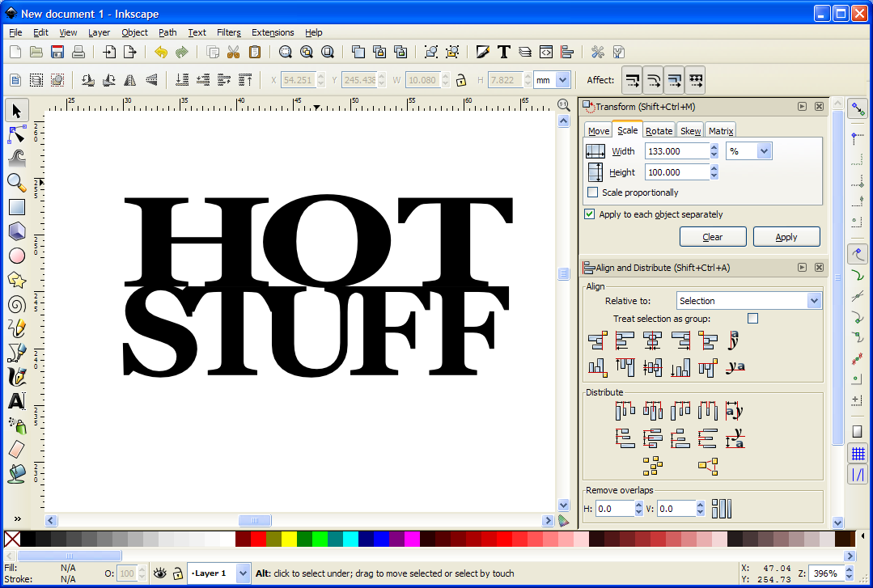Click the Cut scissors icon
The width and height of the screenshot is (873, 588).
pos(233,53)
